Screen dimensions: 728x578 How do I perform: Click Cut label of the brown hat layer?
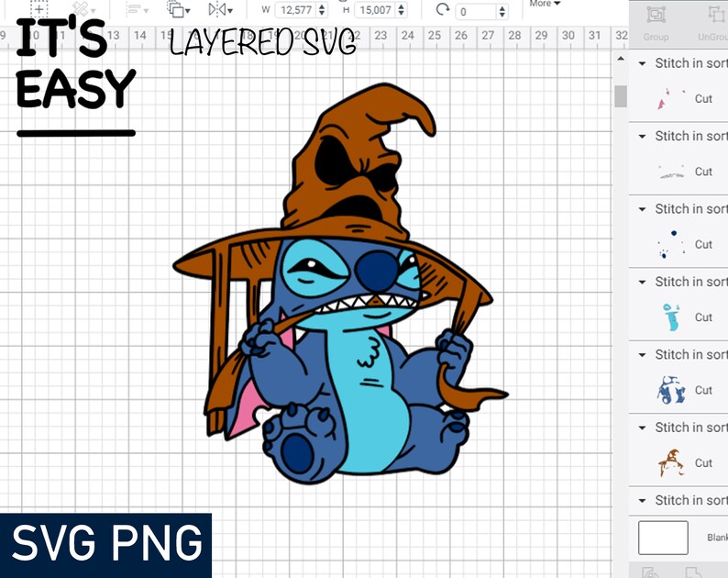pos(703,462)
